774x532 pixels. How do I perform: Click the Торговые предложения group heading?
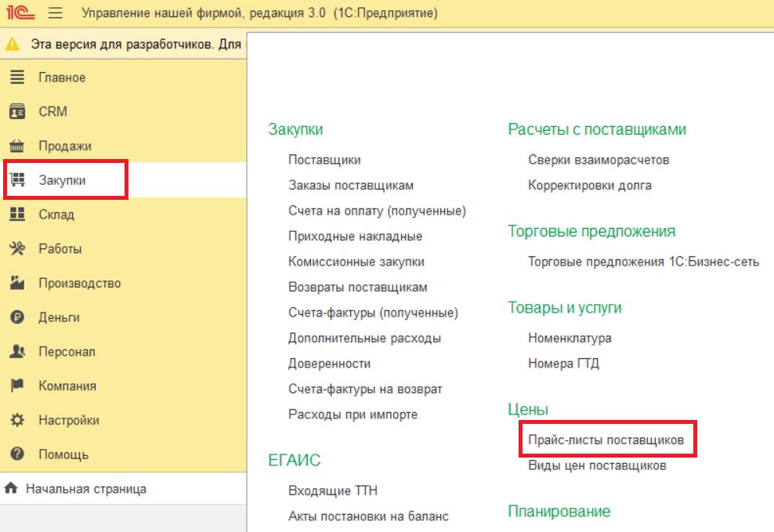pyautogui.click(x=591, y=231)
